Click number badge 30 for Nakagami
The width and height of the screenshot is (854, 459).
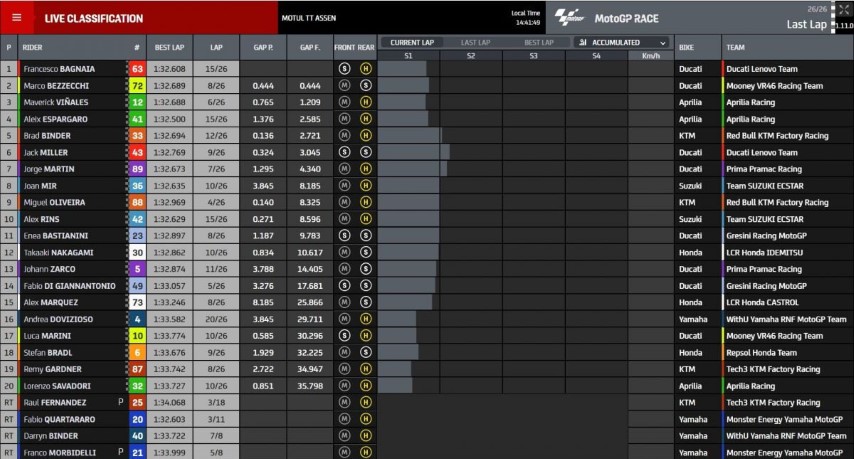click(x=137, y=252)
